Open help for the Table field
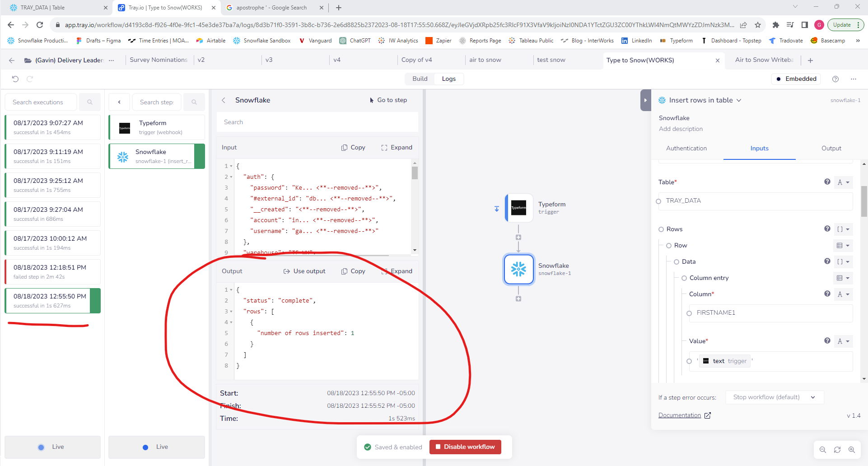 pyautogui.click(x=827, y=182)
